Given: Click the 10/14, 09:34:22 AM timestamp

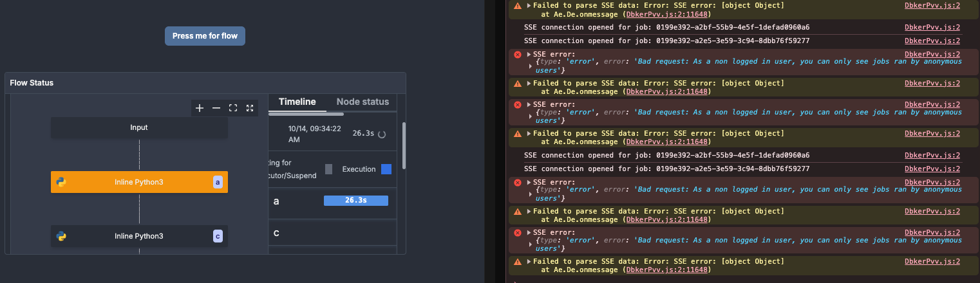Looking at the screenshot, I should tap(315, 134).
